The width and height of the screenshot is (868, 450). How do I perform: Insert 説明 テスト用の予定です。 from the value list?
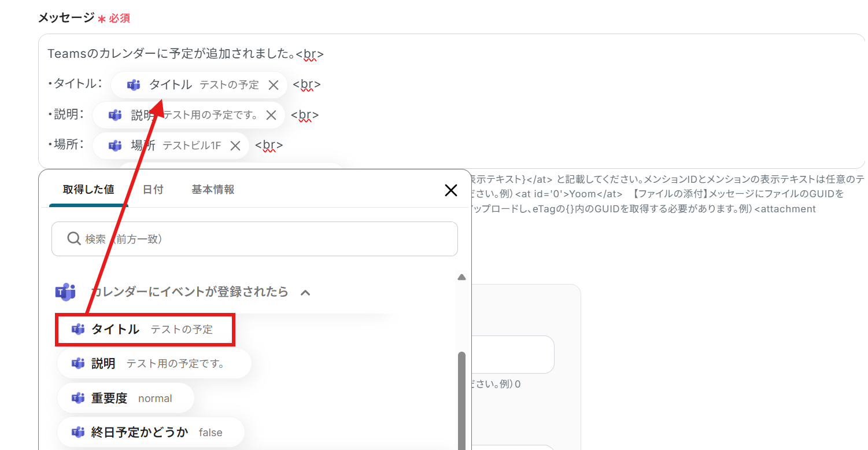pyautogui.click(x=154, y=364)
